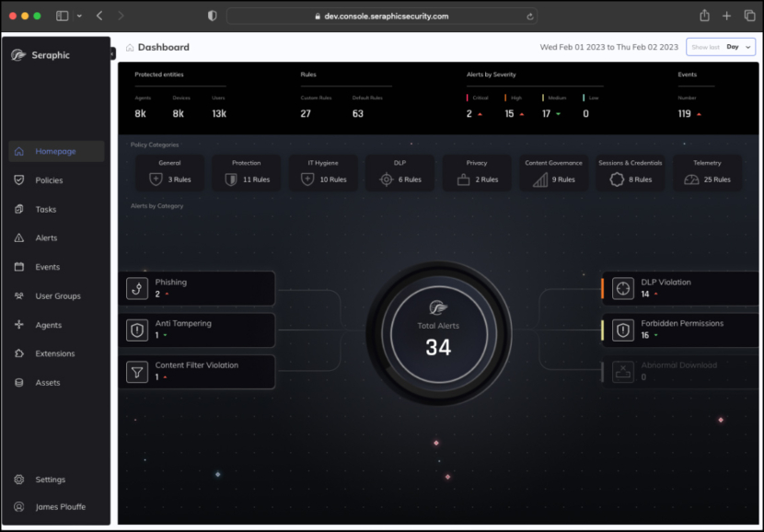
Task: Click the Safari address bar URL field
Action: [382, 16]
